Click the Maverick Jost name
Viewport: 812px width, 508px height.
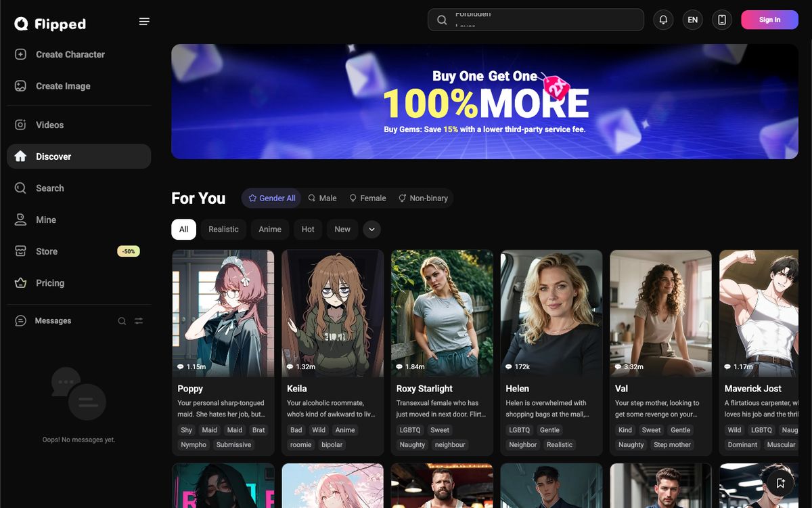753,389
